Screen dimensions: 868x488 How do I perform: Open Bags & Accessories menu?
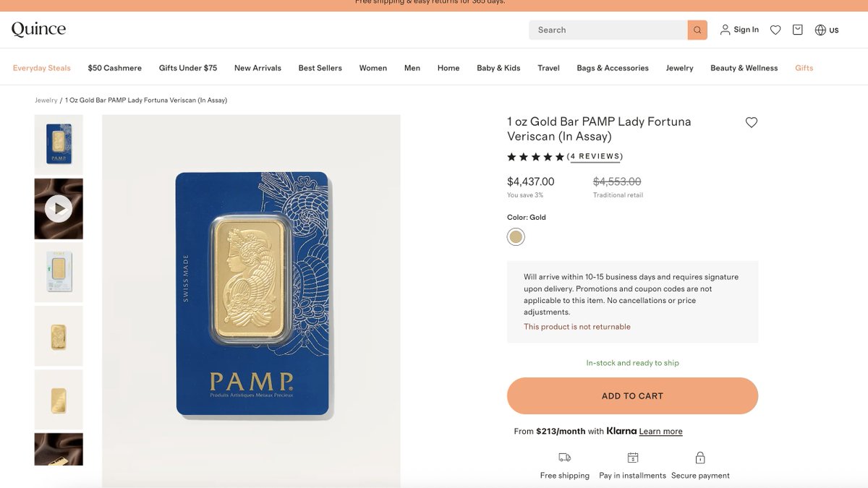[613, 68]
